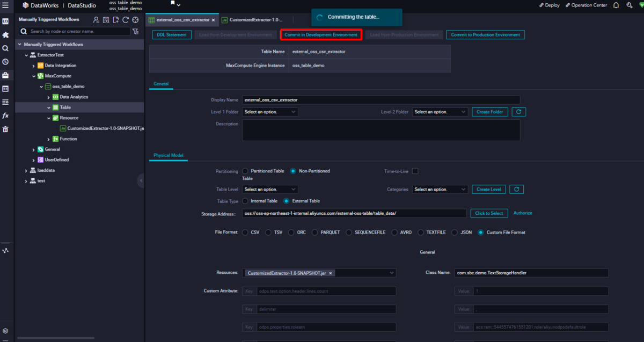Open the hamburger main menu

point(5,5)
